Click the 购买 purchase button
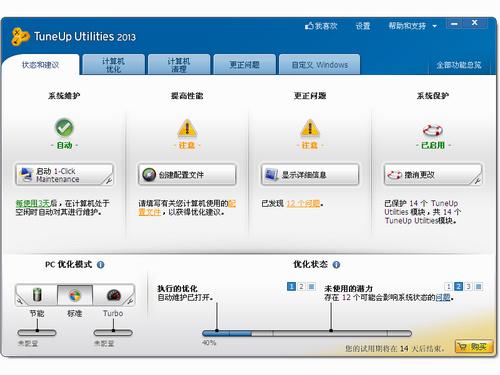The image size is (500, 375). (474, 347)
